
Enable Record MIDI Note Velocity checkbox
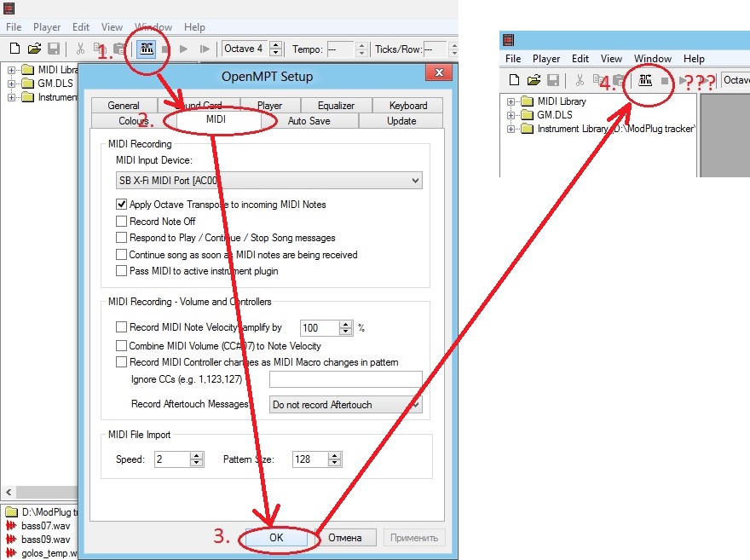(122, 327)
